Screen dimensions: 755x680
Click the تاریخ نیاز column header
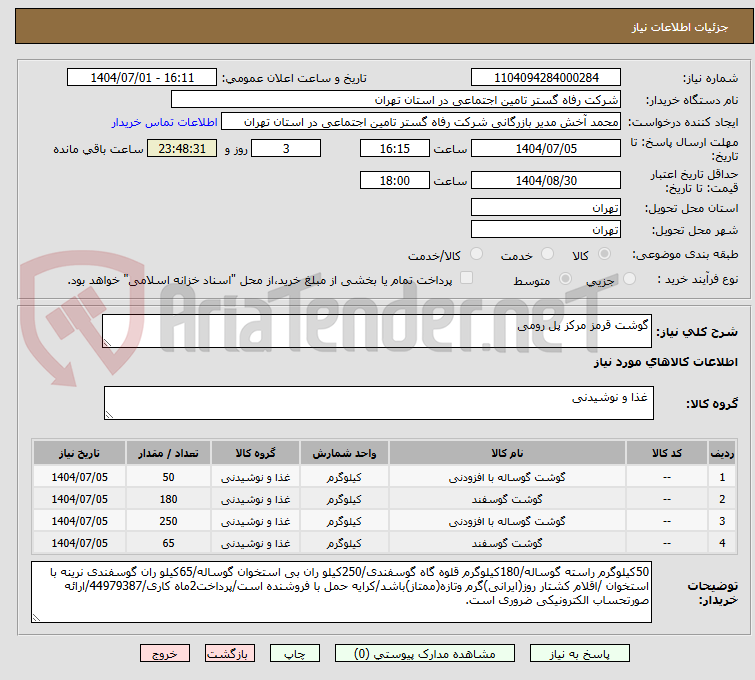79,453
